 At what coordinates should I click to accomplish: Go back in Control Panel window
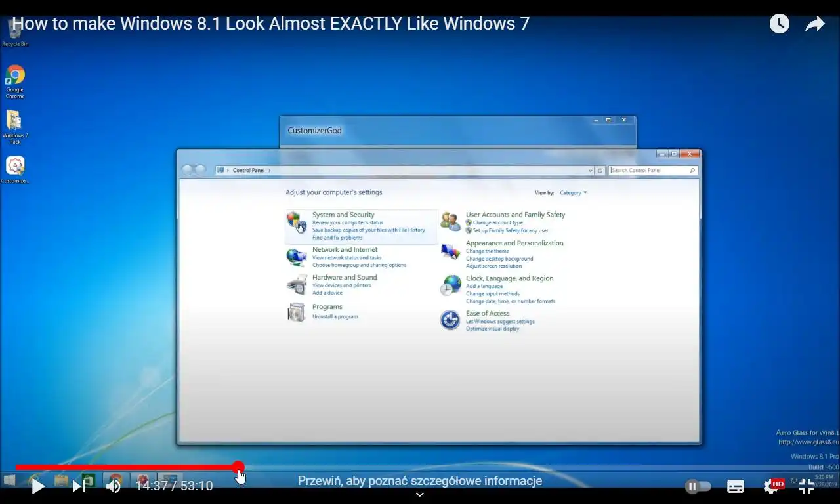coord(188,170)
